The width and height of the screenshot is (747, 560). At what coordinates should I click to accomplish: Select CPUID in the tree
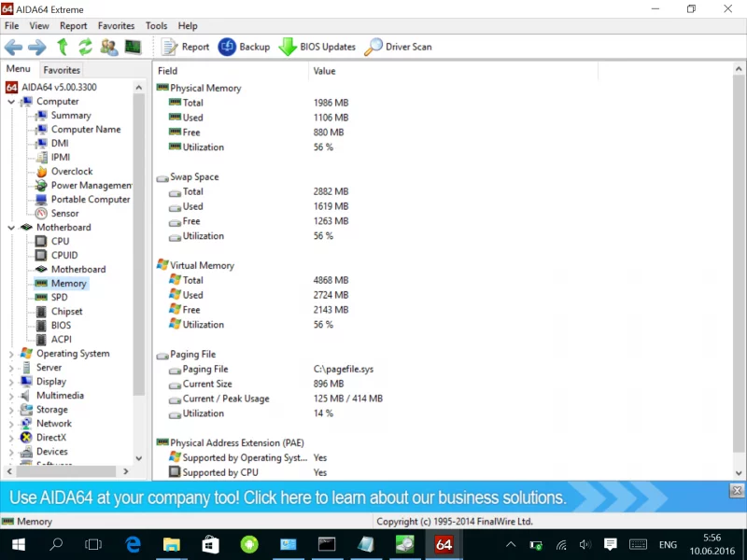tap(64, 255)
